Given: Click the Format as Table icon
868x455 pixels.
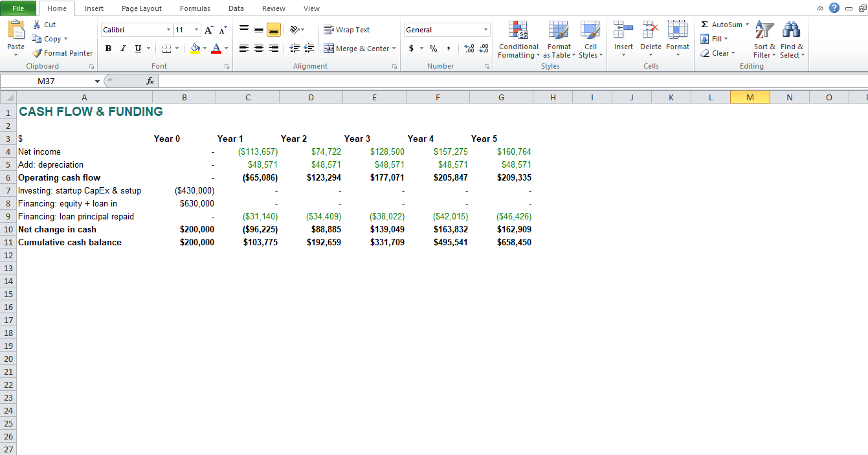Looking at the screenshot, I should [x=559, y=30].
